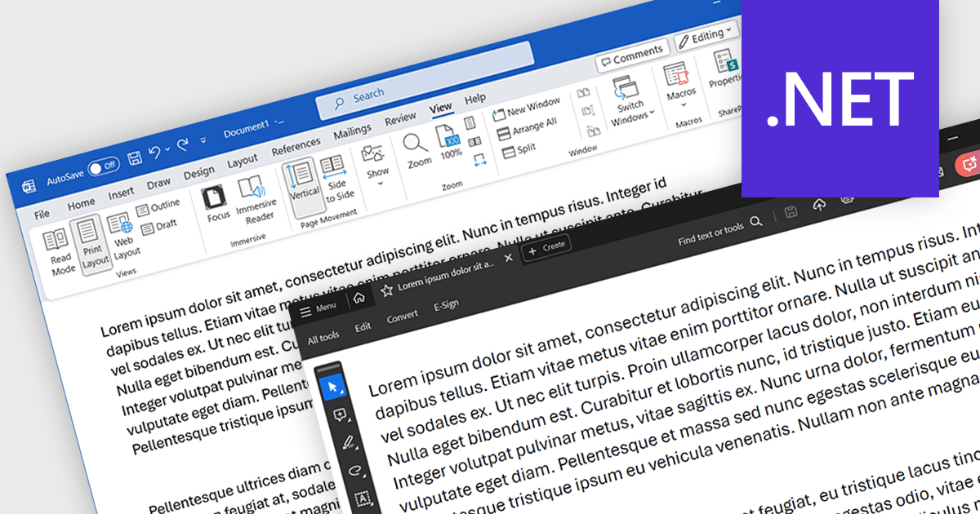Select the Selection arrow tool in Acrobat sidebar

pyautogui.click(x=334, y=388)
